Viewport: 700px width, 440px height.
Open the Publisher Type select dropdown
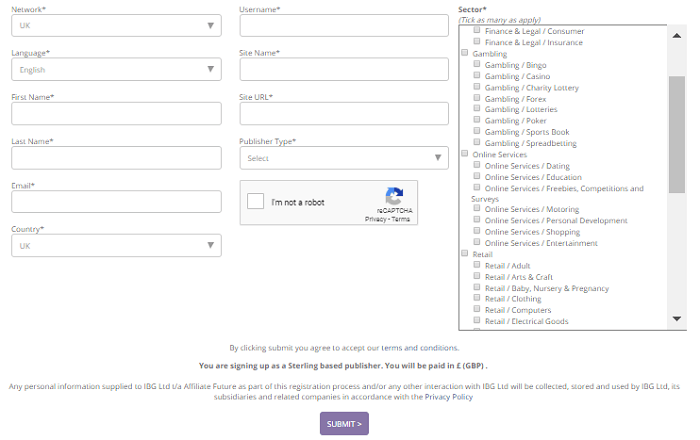(x=344, y=158)
